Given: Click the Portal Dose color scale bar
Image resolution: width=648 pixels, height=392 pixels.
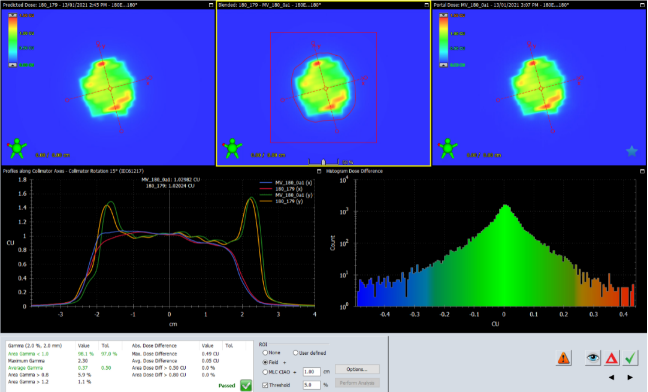Looking at the screenshot, I should click(x=443, y=40).
